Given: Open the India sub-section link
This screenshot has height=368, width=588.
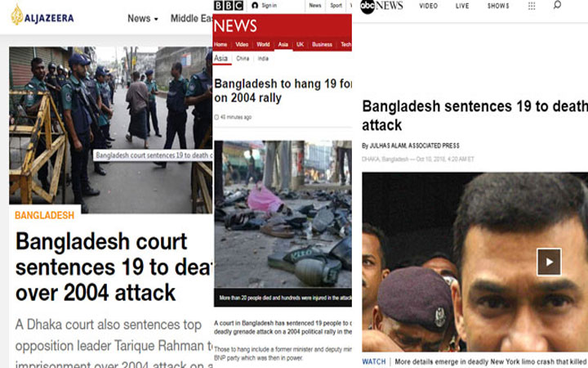Looking at the screenshot, I should pos(263,59).
